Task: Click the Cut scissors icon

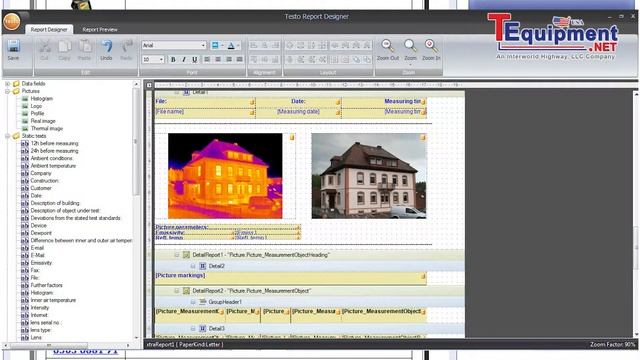Action: point(44,46)
